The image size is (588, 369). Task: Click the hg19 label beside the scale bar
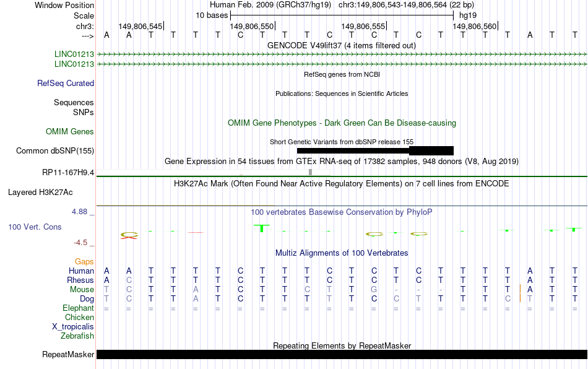[x=468, y=15]
